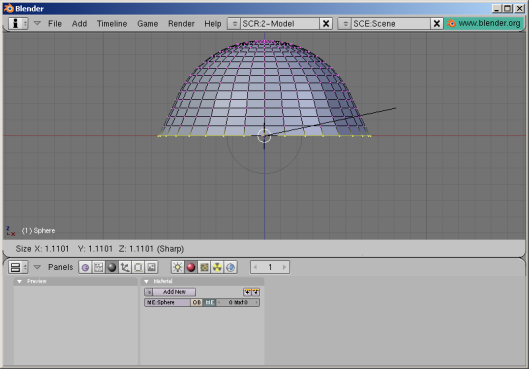
Task: Open the Timeline menu
Action: (x=112, y=24)
